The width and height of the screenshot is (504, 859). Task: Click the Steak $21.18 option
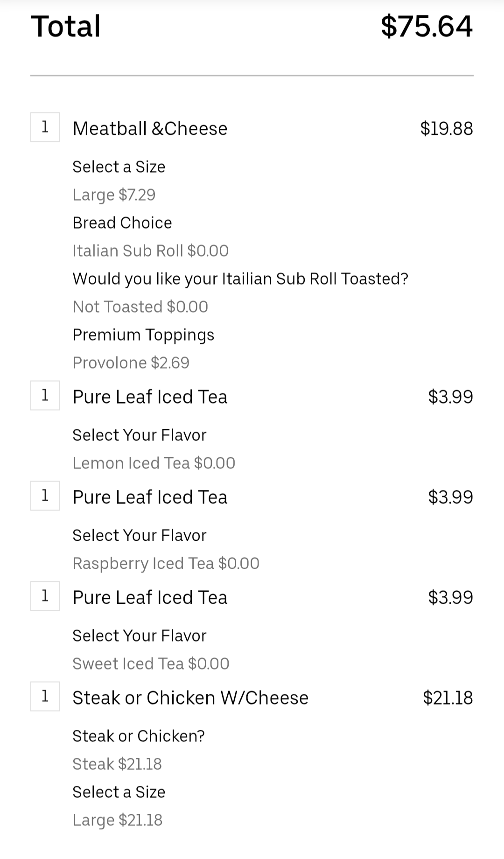117,764
